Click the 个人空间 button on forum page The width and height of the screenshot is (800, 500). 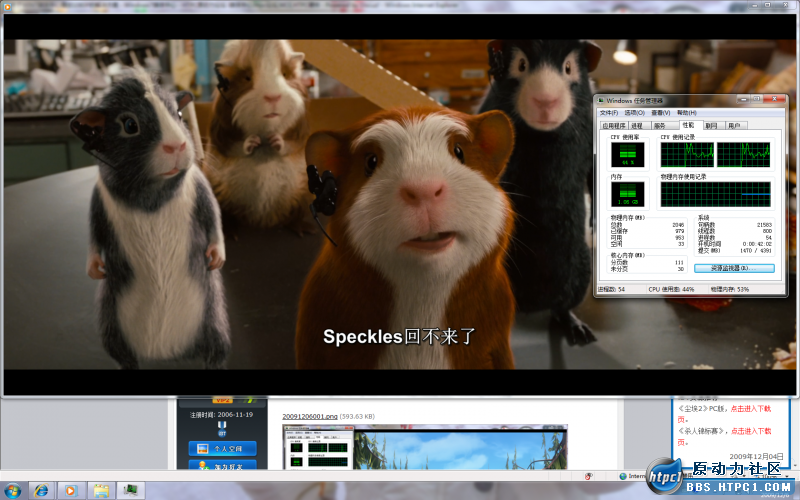tap(222, 448)
